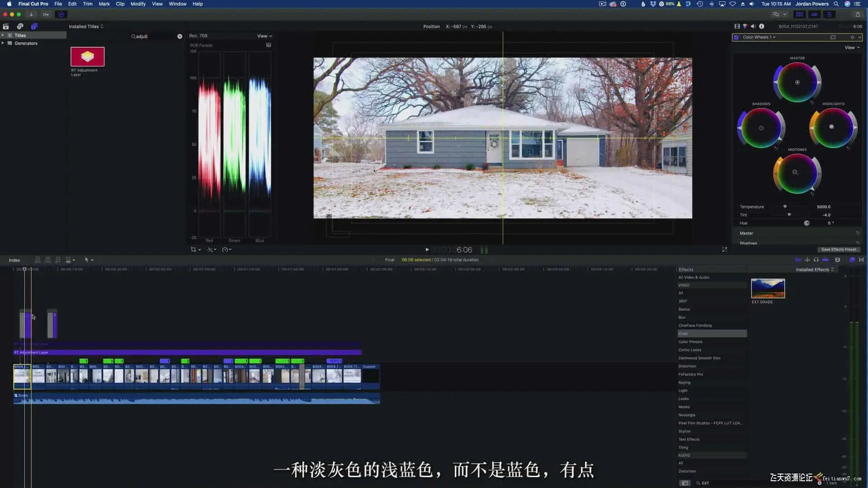The width and height of the screenshot is (868, 488).
Task: Expand the Generators sidebar category
Action: [3, 43]
